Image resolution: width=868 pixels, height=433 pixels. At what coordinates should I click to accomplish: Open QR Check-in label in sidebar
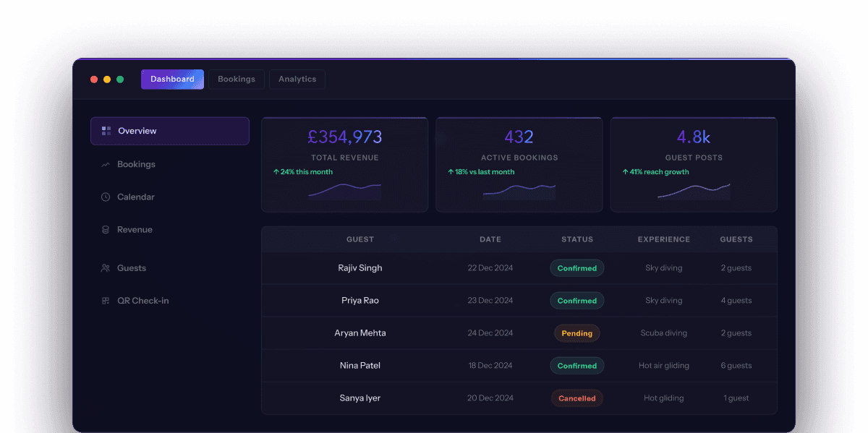143,301
